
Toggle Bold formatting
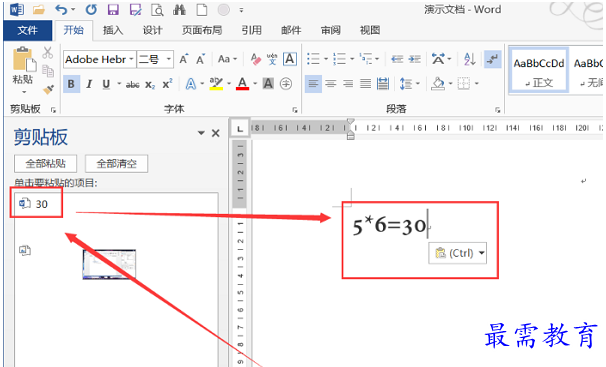[x=71, y=84]
